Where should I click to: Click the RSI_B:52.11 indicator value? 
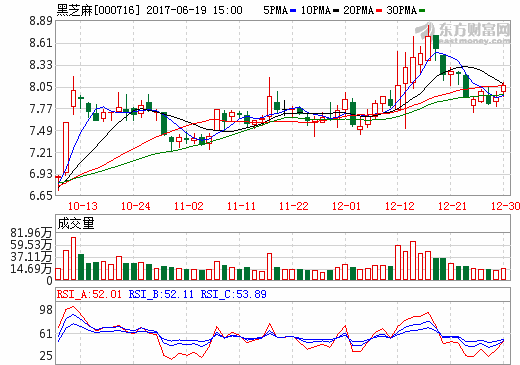click(x=161, y=294)
